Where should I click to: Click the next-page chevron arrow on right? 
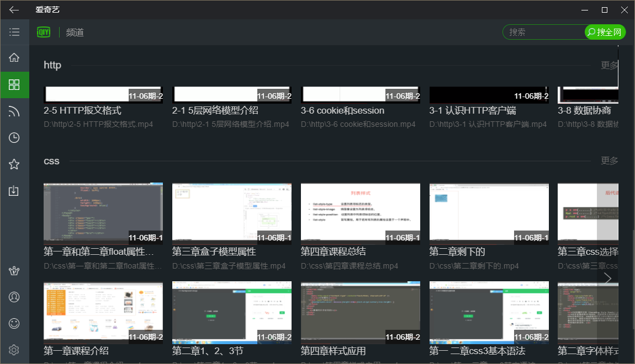click(x=607, y=278)
